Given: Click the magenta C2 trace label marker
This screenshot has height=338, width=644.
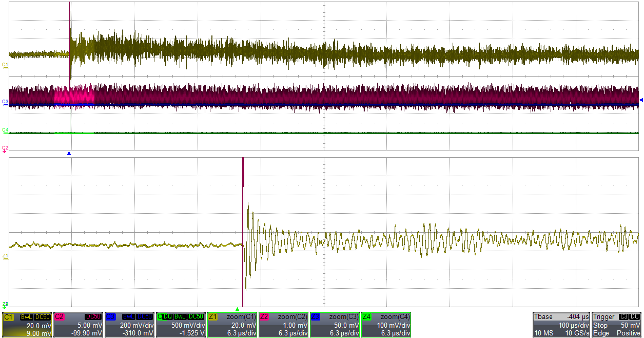Looking at the screenshot, I should point(5,148).
